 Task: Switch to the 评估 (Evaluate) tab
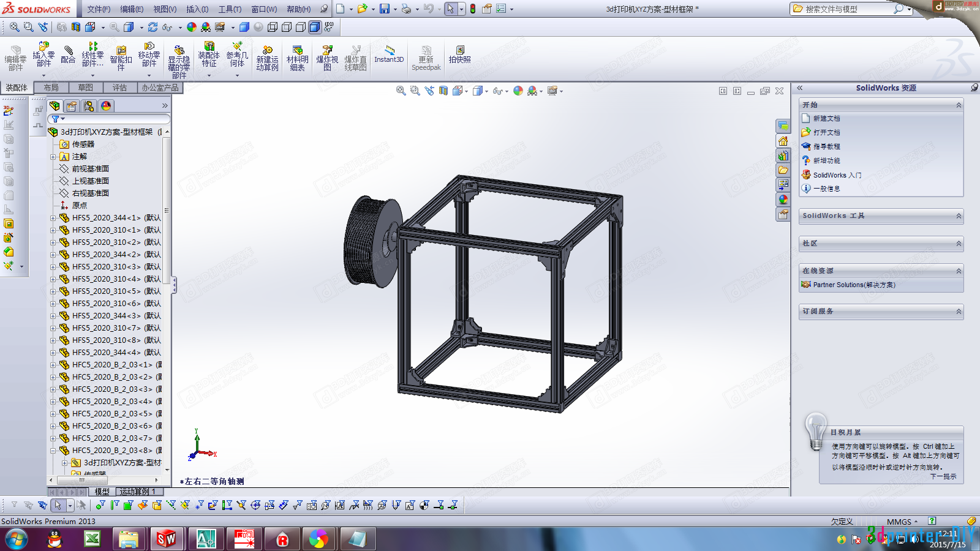click(119, 88)
